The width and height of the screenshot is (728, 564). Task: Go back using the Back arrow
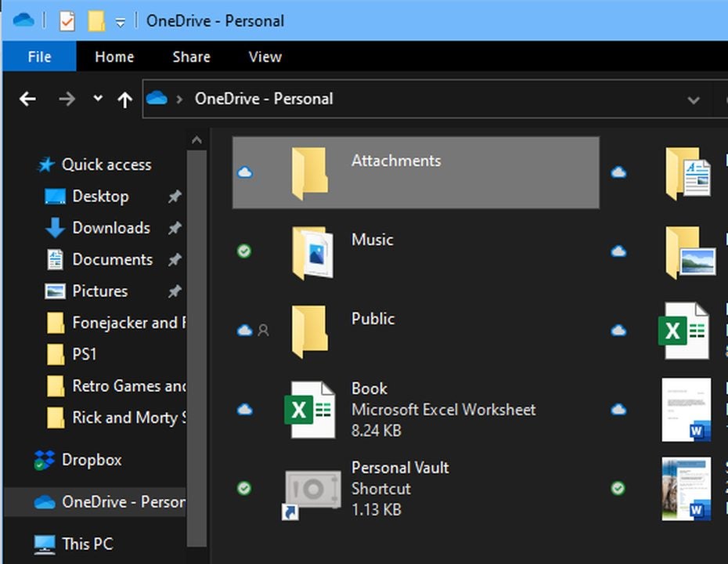click(28, 99)
